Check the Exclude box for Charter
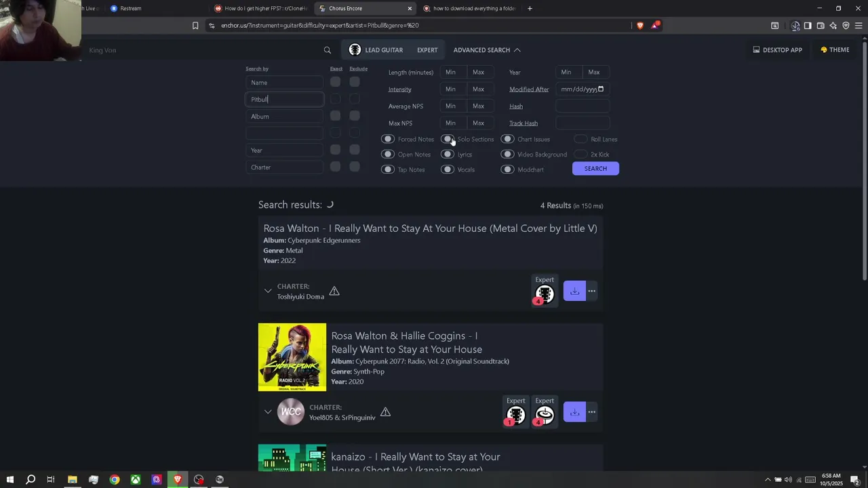 pos(354,167)
